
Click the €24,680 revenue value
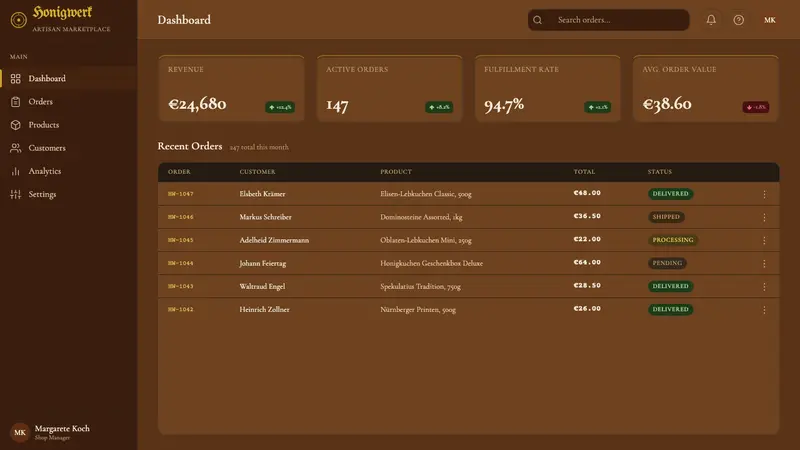[x=197, y=104]
